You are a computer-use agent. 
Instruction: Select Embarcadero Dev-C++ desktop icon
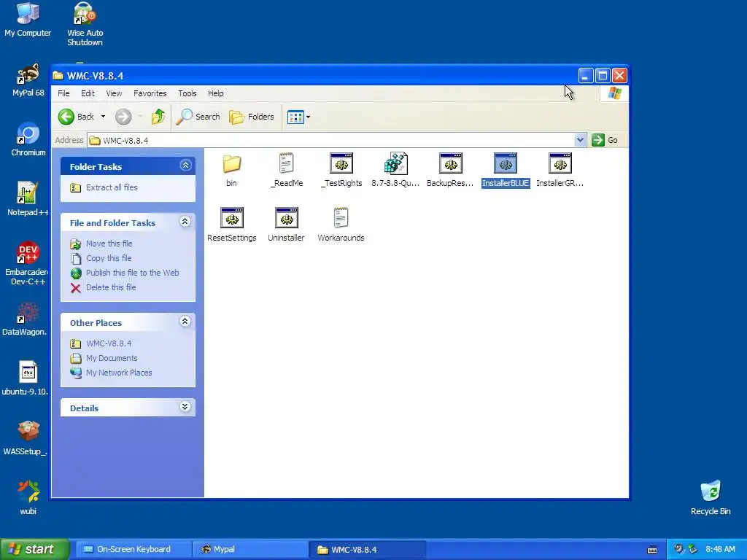coord(26,263)
